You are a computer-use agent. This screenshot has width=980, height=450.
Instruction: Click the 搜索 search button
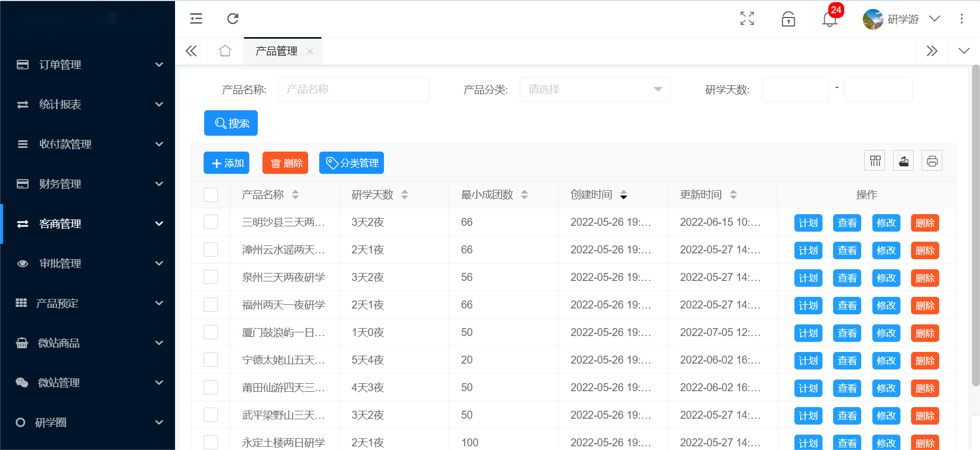click(231, 123)
